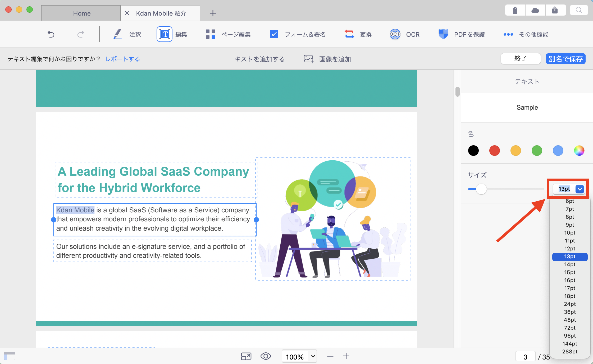Open the PDFを保護 protect tool
The width and height of the screenshot is (593, 364).
coord(462,34)
